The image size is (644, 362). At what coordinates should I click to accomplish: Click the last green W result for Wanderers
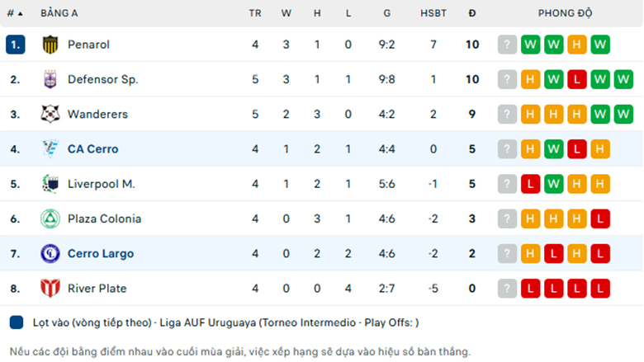[623, 114]
